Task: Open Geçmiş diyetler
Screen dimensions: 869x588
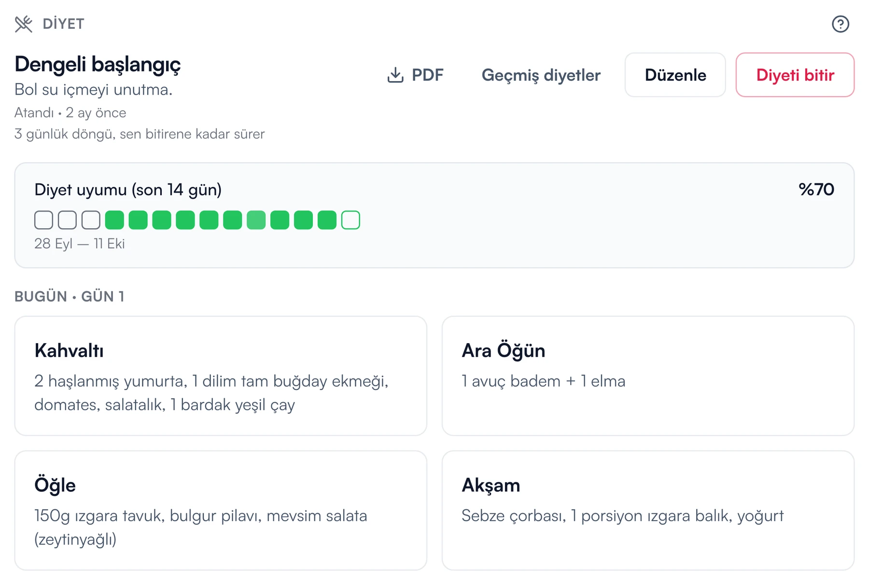Action: [541, 75]
